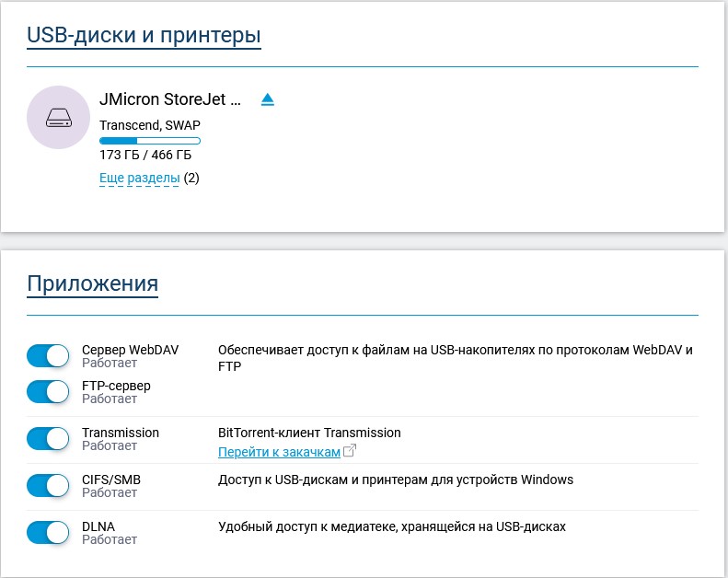Select the JMicron StoreJet drive name

tap(170, 99)
